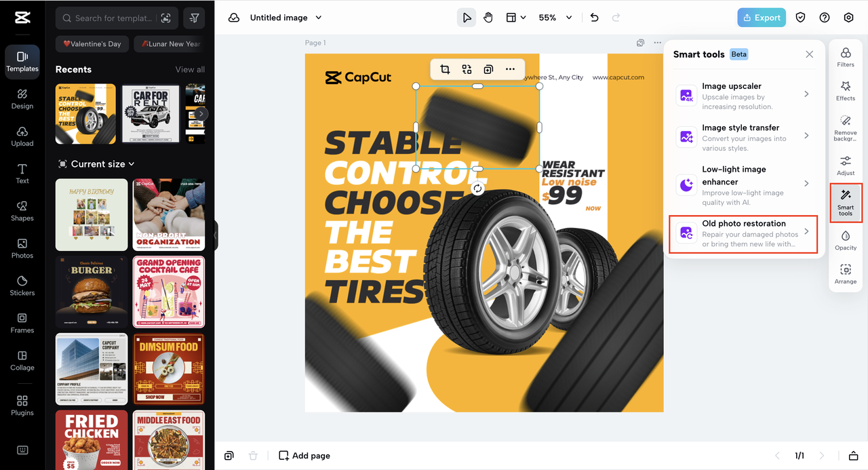Viewport: 868px width, 470px height.
Task: Show next recent templates with arrow
Action: [201, 114]
